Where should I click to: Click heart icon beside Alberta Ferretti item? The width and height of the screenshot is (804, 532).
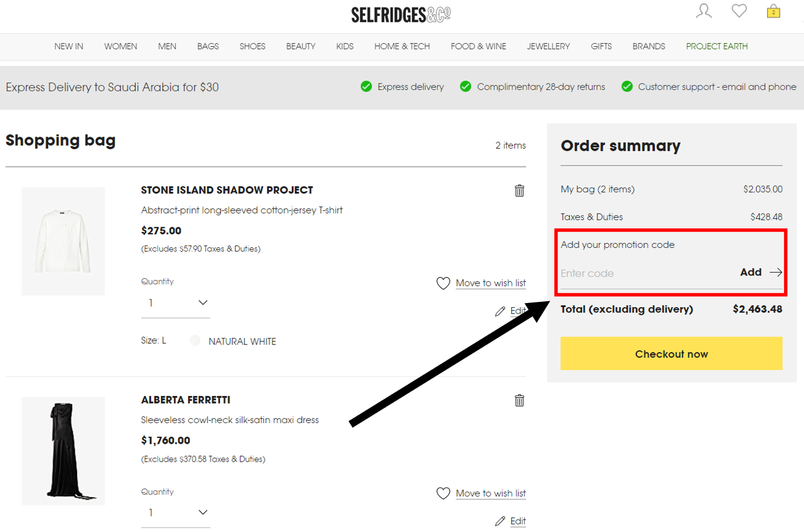(x=443, y=494)
